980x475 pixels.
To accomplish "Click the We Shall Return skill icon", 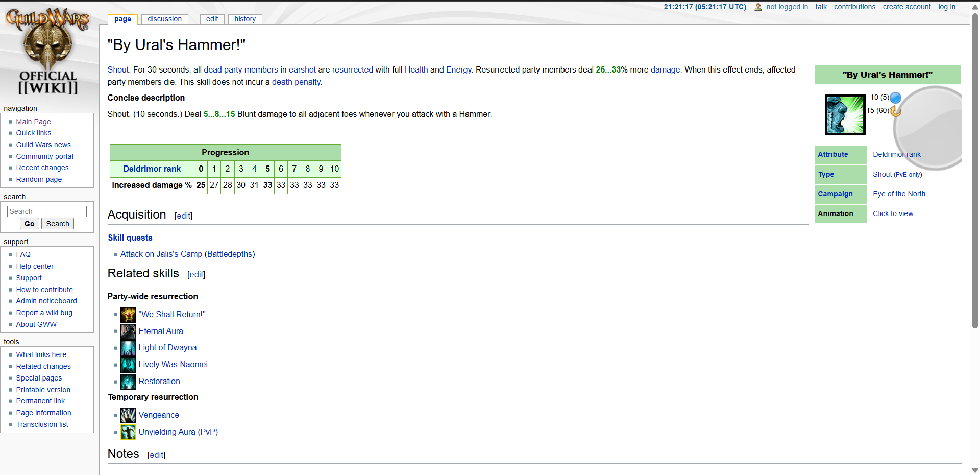I will tap(128, 315).
